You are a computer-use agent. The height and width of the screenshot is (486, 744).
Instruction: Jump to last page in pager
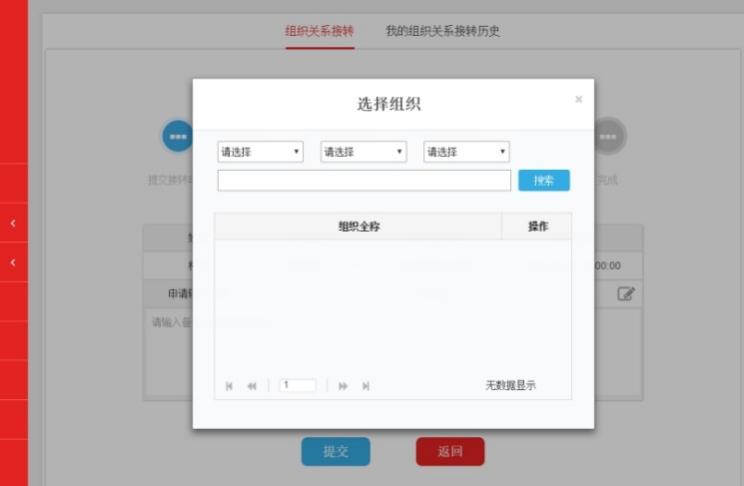point(366,386)
